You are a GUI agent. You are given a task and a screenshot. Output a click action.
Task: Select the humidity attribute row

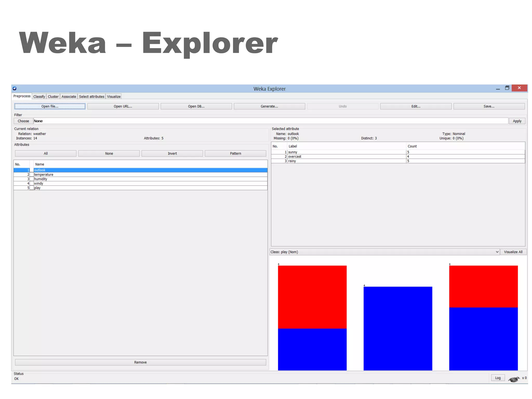click(x=141, y=179)
